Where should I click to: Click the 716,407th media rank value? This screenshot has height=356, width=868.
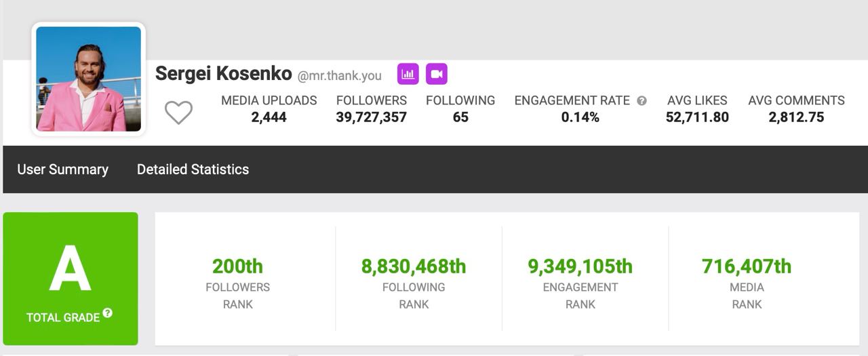[747, 266]
